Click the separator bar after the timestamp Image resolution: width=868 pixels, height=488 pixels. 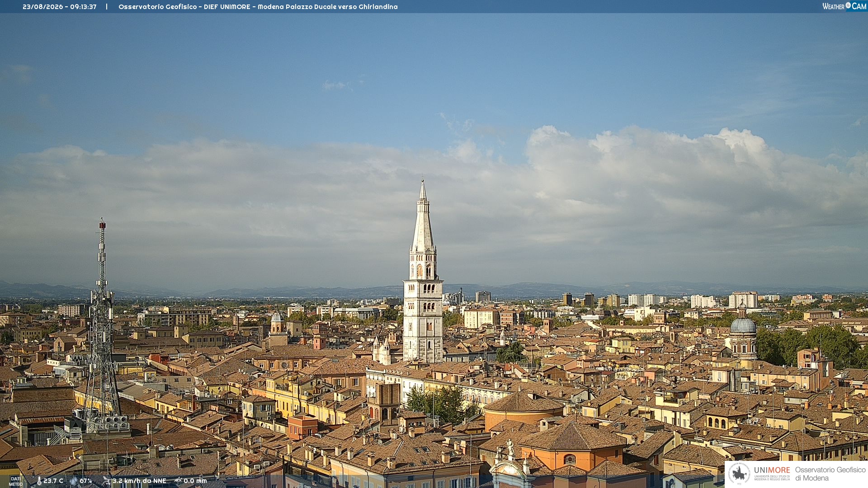[x=107, y=7]
